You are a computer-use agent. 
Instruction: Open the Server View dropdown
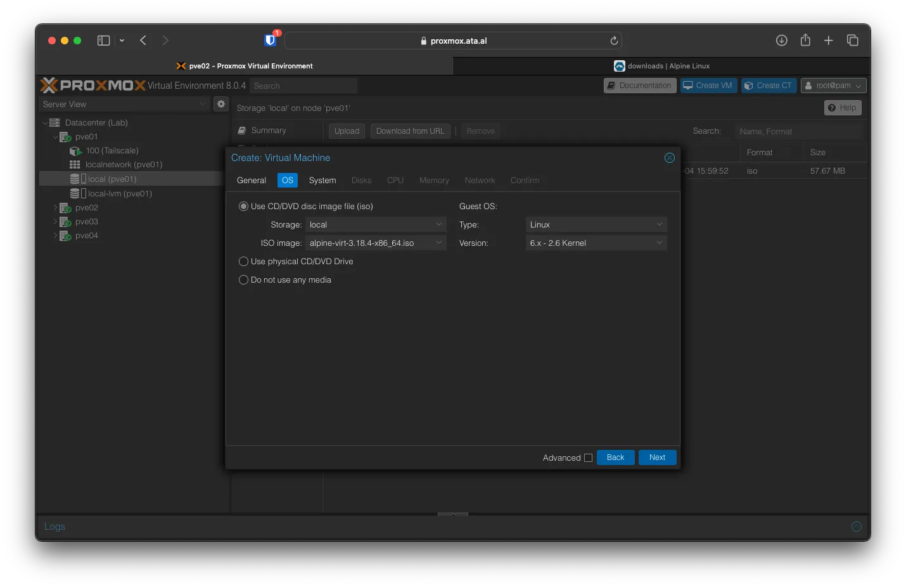tap(124, 105)
